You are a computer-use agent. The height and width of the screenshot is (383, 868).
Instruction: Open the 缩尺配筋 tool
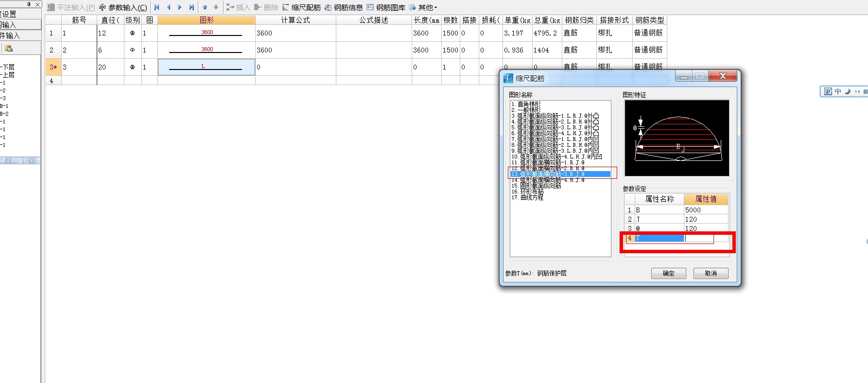(301, 7)
